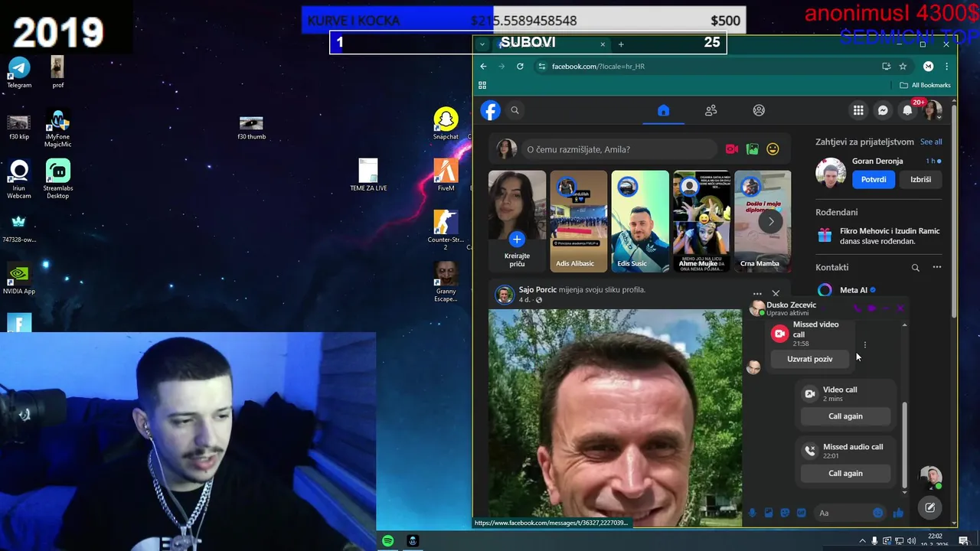The image size is (980, 551).
Task: Attach a photo in the chat
Action: pos(769,513)
